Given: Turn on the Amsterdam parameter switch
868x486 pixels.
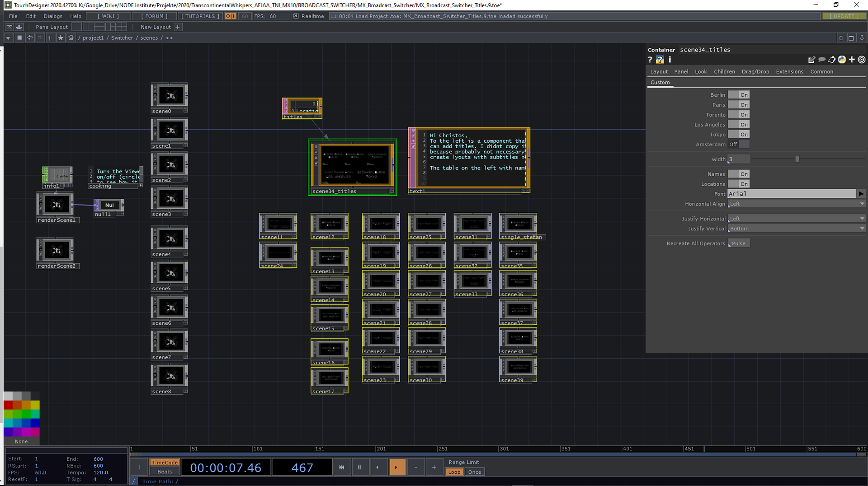Looking at the screenshot, I should pos(739,145).
